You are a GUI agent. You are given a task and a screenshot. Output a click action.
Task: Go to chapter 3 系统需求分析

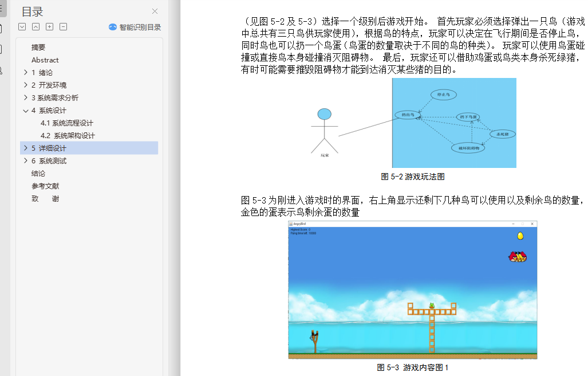tap(55, 98)
